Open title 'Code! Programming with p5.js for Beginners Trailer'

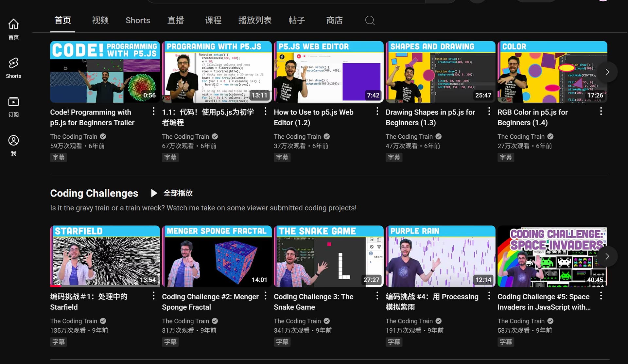pyautogui.click(x=92, y=117)
